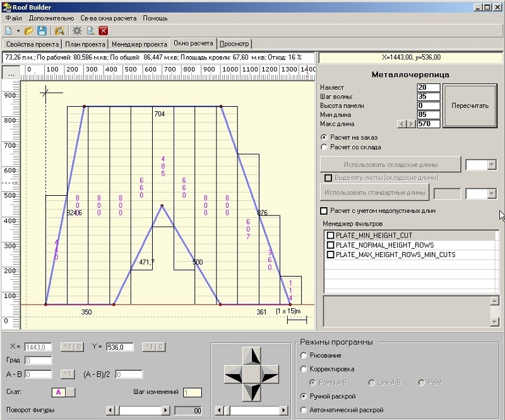This screenshot has width=505, height=420.
Task: Click Использовать складские длины button
Action: pyautogui.click(x=390, y=164)
